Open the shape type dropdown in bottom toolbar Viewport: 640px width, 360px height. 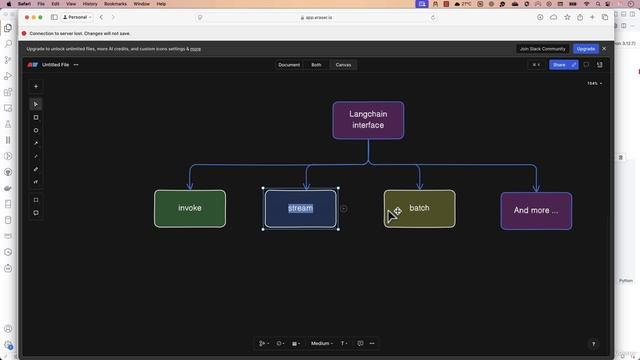coord(280,344)
